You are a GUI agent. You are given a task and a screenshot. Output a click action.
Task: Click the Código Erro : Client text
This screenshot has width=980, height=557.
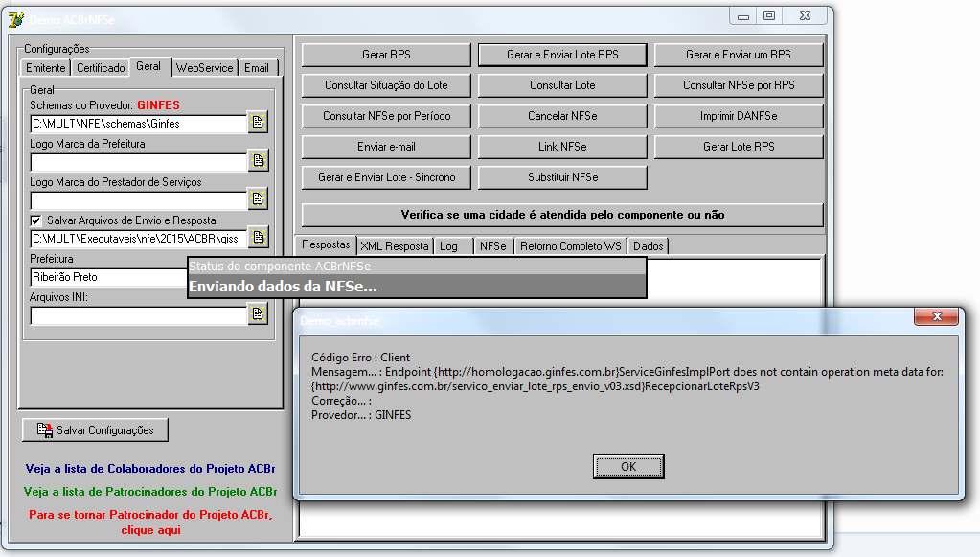[x=360, y=357]
